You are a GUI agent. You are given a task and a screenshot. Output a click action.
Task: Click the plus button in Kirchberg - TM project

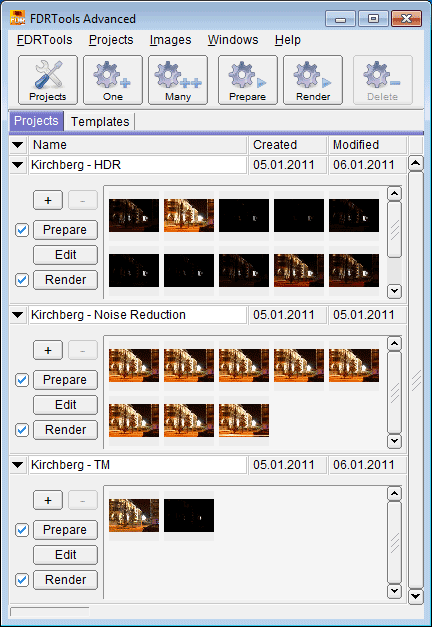pyautogui.click(x=48, y=500)
